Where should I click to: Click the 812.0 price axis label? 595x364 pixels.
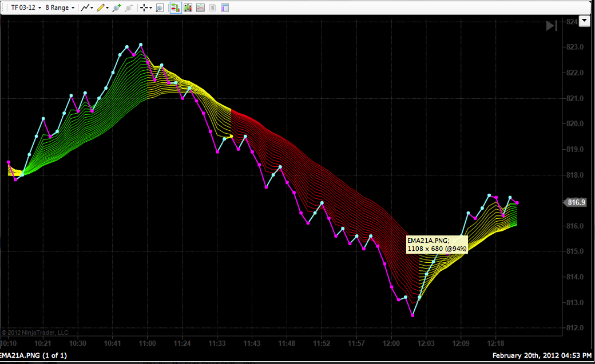(575, 328)
